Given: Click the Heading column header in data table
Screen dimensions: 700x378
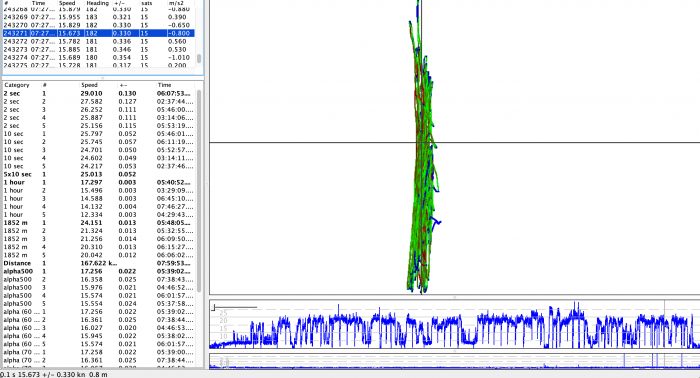Looking at the screenshot, I should pos(97,3).
